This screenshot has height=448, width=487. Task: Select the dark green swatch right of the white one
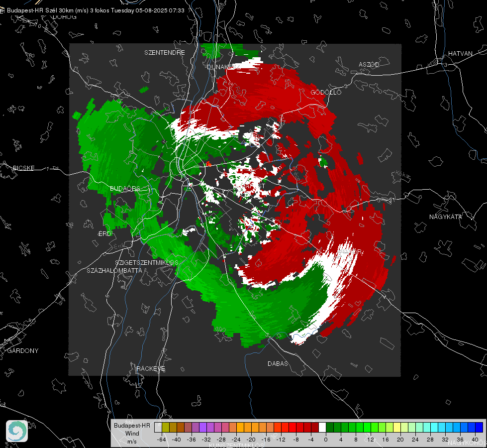pos(330,428)
